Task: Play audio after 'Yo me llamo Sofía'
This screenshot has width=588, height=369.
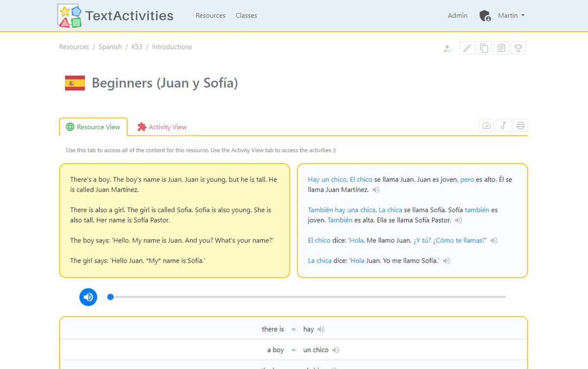Action: pos(446,261)
